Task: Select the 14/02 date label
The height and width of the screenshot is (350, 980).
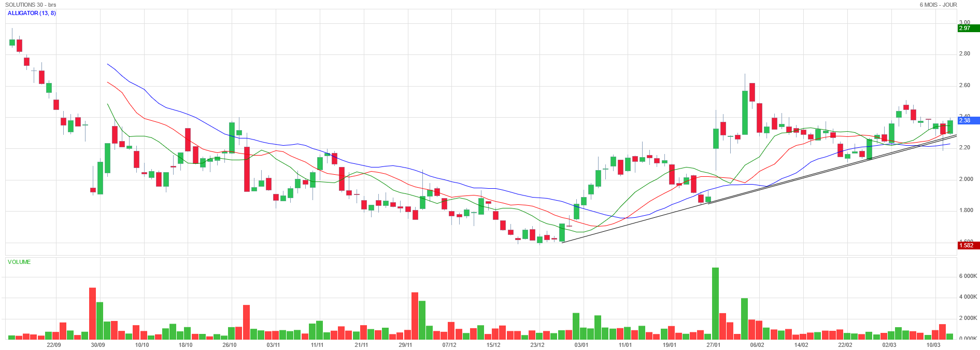Action: point(801,345)
